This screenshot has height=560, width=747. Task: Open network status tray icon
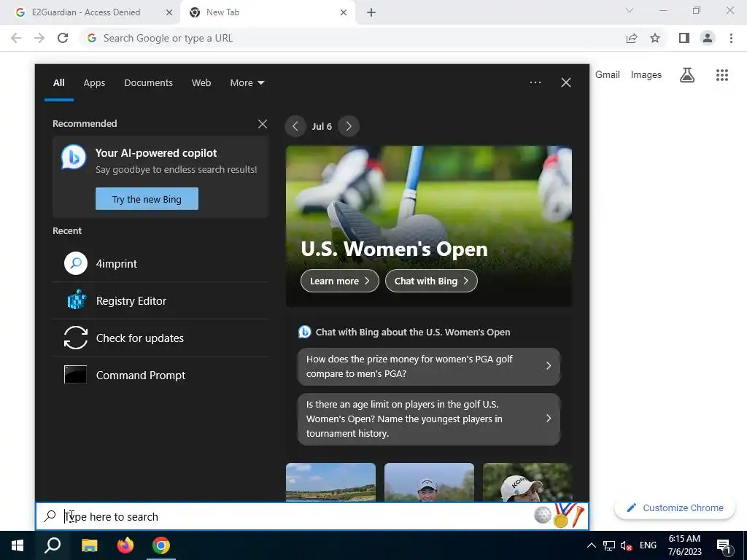609,545
